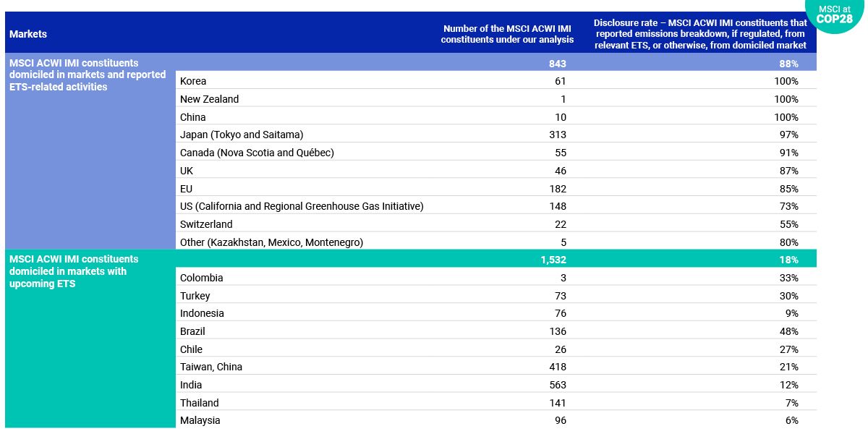Click the MSCI at COP28 badge
Screen dimensions: 868x434
tap(835, 16)
